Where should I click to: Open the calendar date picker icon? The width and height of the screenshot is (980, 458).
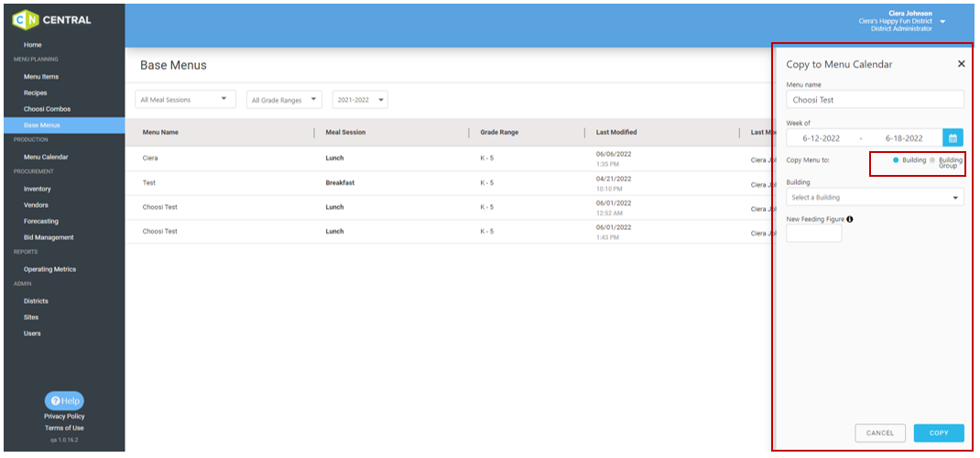click(x=953, y=138)
